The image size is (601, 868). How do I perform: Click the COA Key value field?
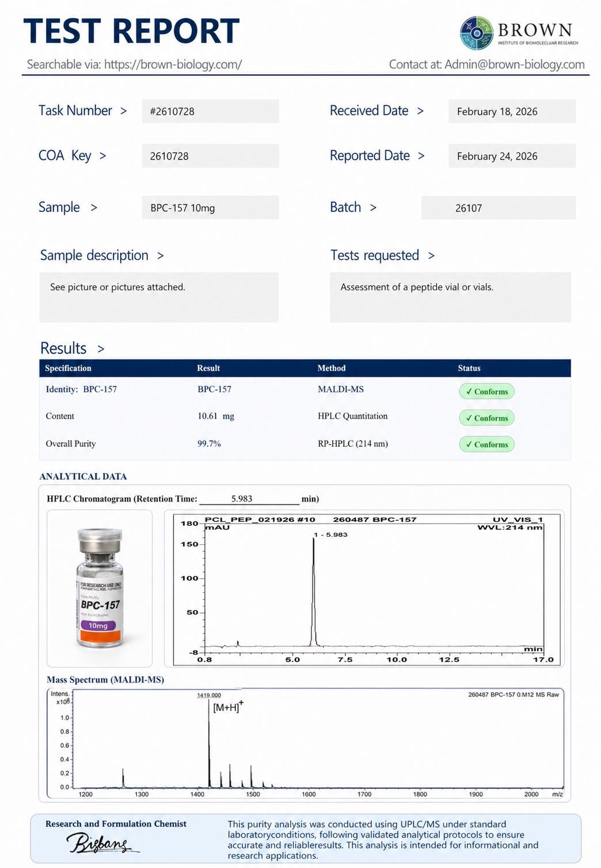tap(210, 156)
